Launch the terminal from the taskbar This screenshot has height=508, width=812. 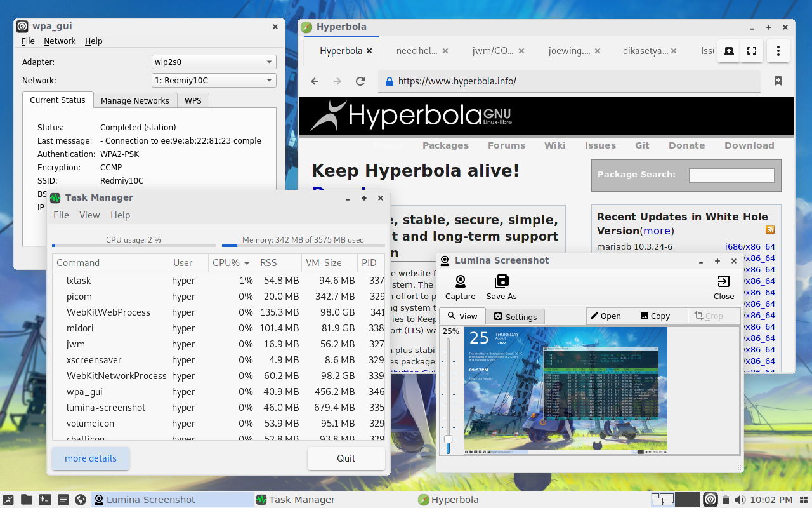pos(45,500)
